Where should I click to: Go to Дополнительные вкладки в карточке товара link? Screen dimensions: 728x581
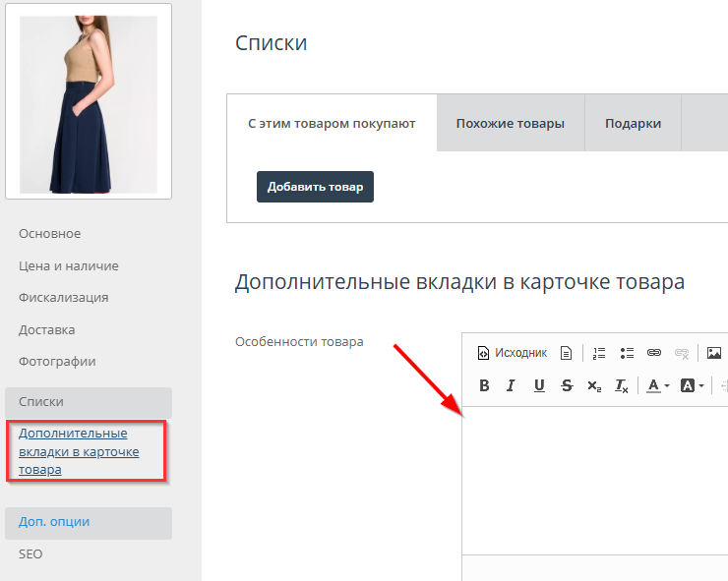pos(79,451)
